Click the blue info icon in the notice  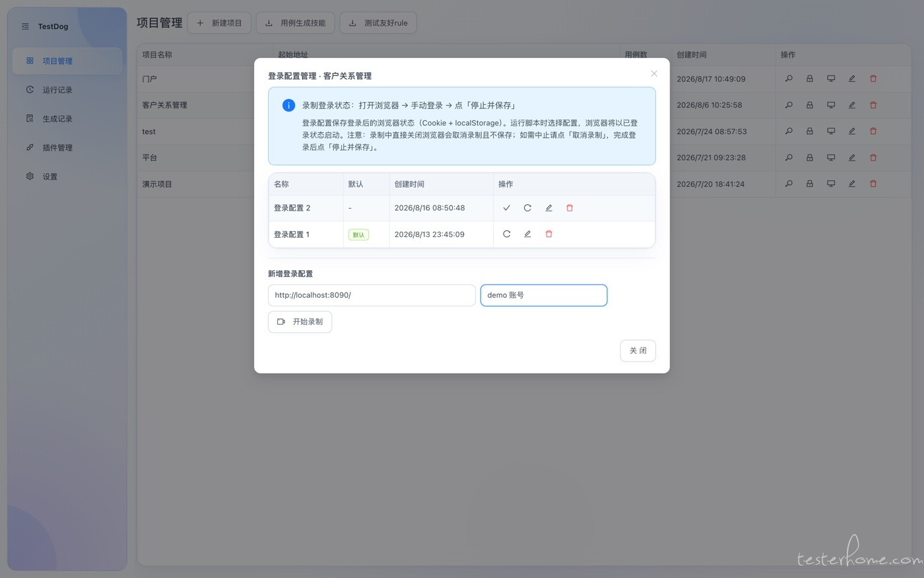[288, 105]
